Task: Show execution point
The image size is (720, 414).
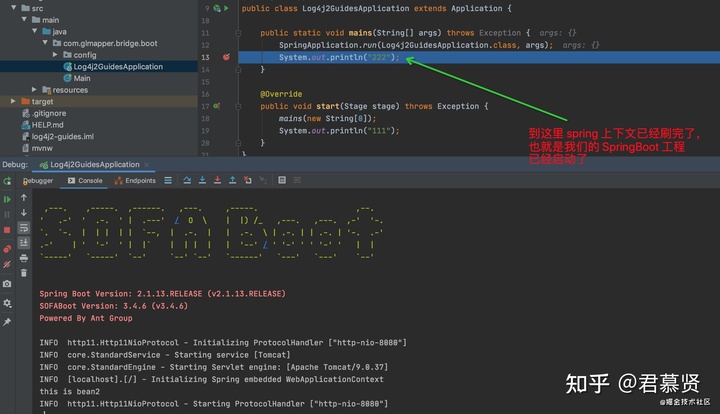Action: [168, 180]
